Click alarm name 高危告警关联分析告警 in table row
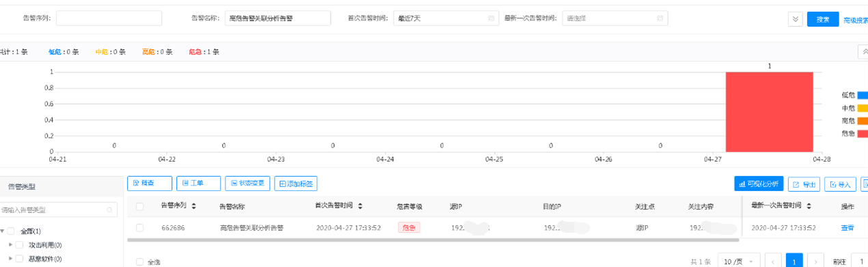The width and height of the screenshot is (868, 267). 252,227
